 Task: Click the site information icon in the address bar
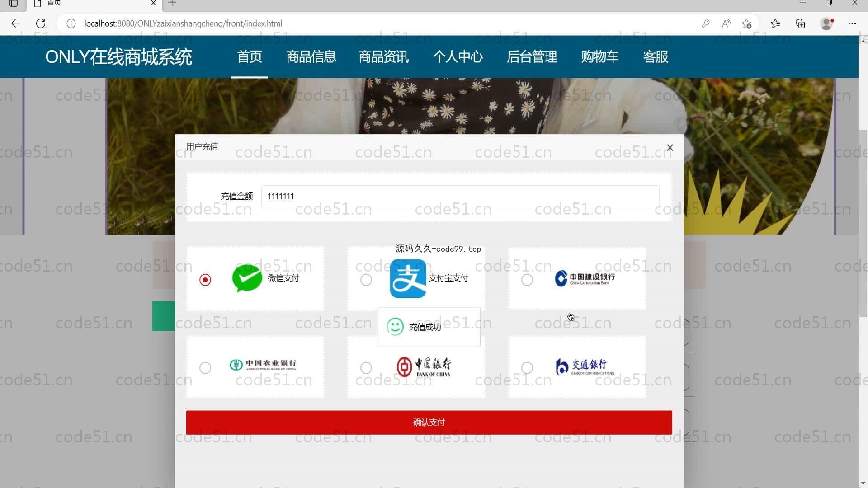coord(71,23)
